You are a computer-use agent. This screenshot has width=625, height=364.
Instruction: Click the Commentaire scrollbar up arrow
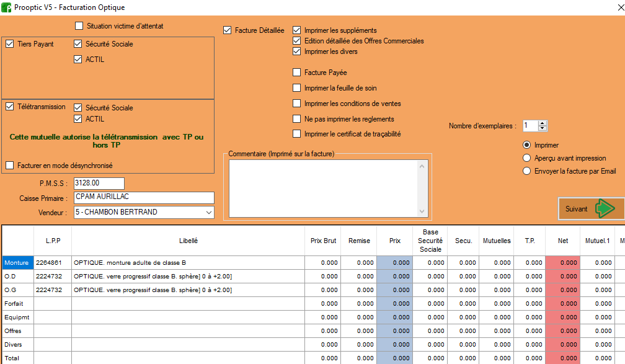click(422, 166)
